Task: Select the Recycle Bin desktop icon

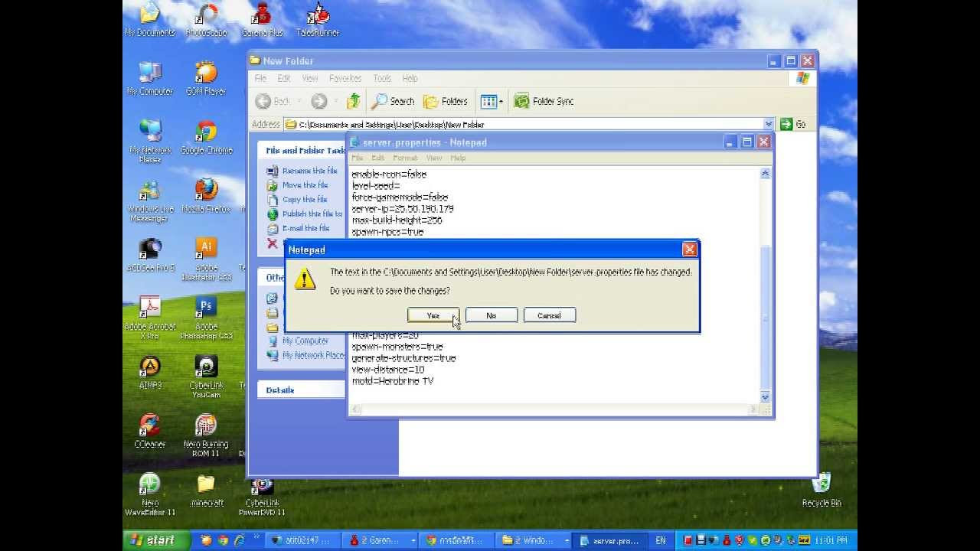Action: 822,491
